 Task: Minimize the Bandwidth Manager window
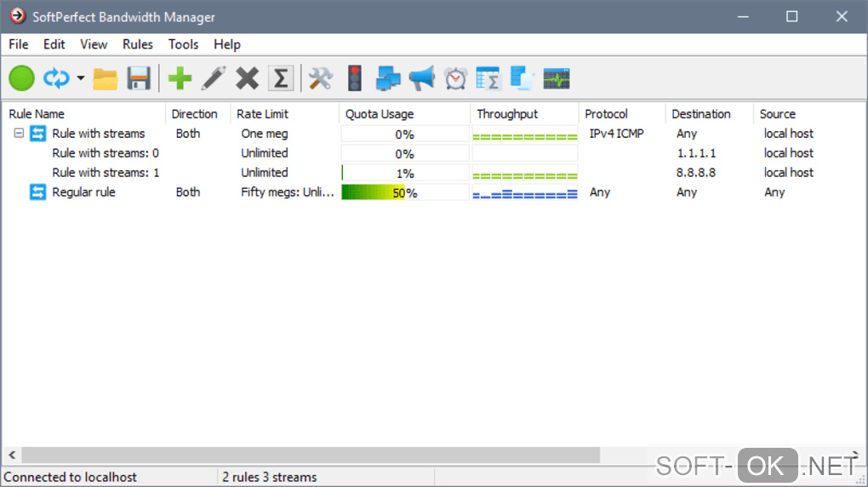pos(743,17)
